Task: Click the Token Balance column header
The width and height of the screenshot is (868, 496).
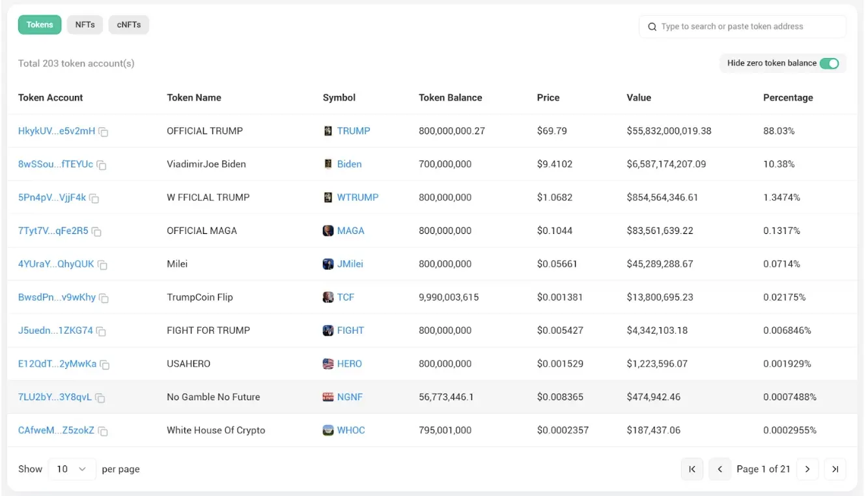Action: pyautogui.click(x=451, y=98)
